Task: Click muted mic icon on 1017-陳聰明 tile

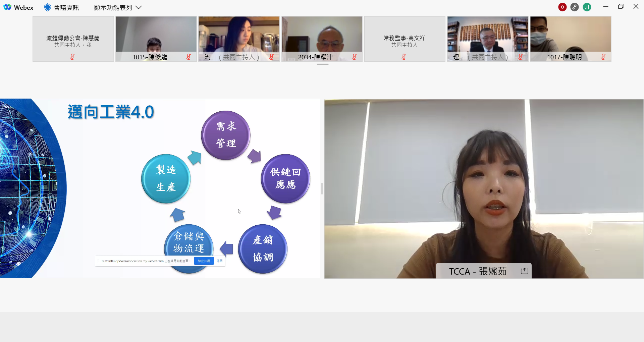Action: [603, 57]
